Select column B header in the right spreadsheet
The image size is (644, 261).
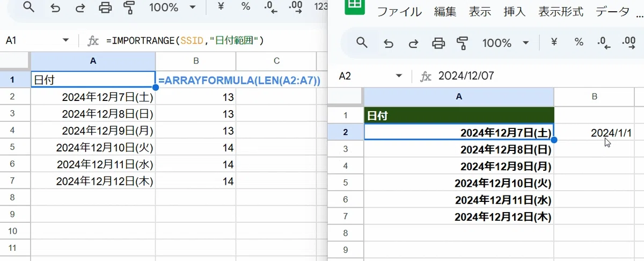595,97
